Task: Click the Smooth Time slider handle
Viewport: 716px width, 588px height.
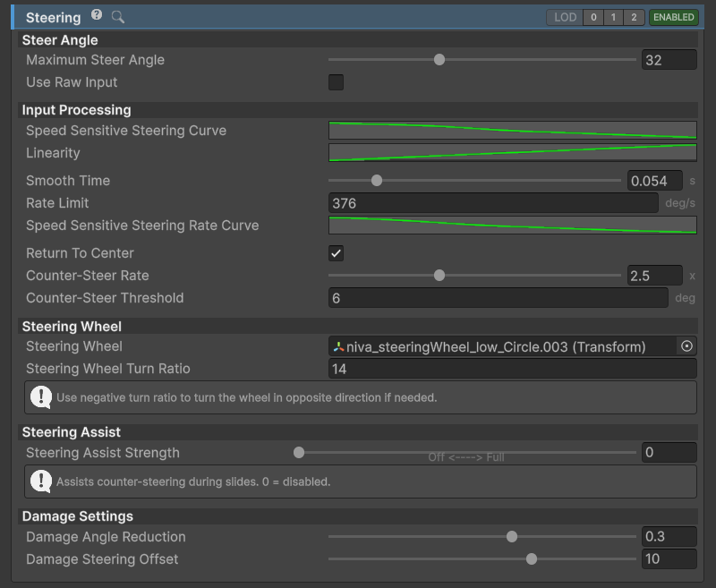Action: (x=377, y=181)
